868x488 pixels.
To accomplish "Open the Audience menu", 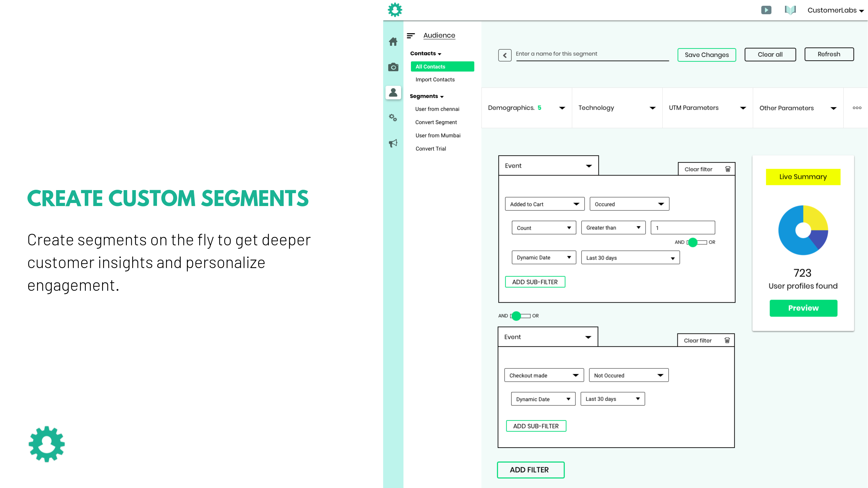I will click(439, 35).
